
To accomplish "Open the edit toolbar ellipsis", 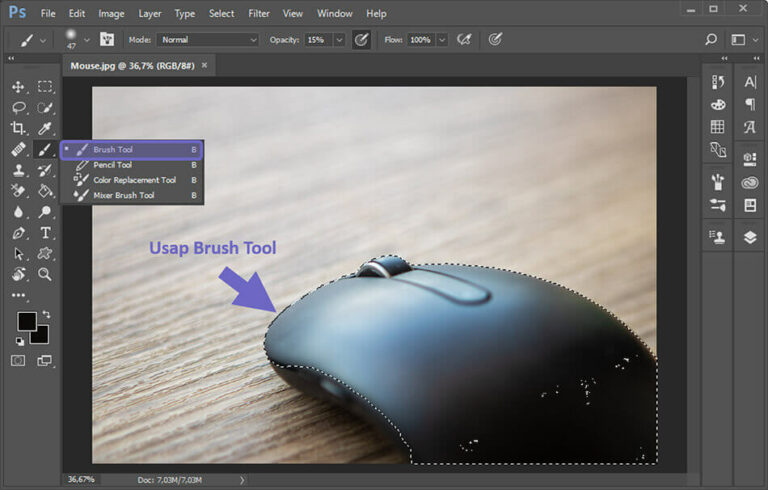I will [19, 295].
